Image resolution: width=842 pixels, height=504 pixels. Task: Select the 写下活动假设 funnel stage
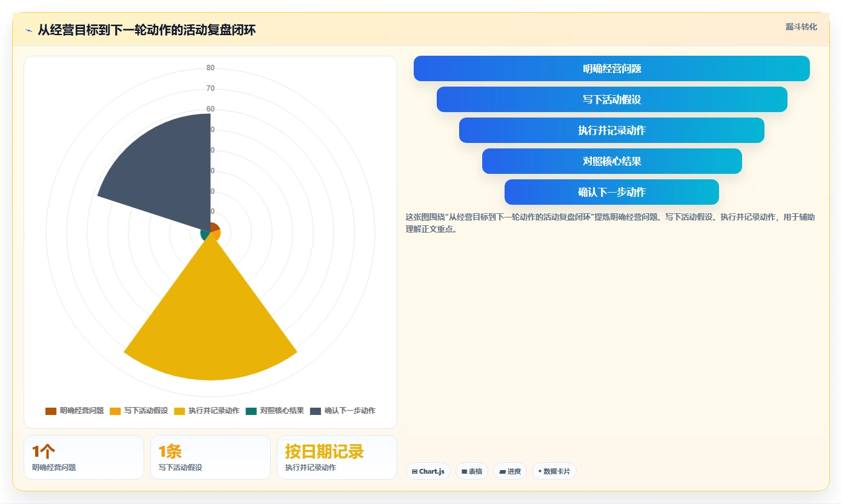612,99
